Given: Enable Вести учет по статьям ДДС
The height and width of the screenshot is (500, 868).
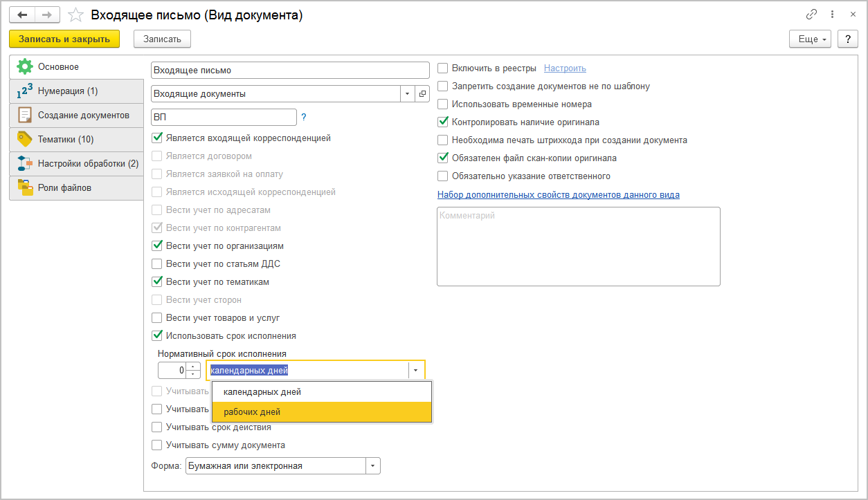Looking at the screenshot, I should pyautogui.click(x=157, y=264).
